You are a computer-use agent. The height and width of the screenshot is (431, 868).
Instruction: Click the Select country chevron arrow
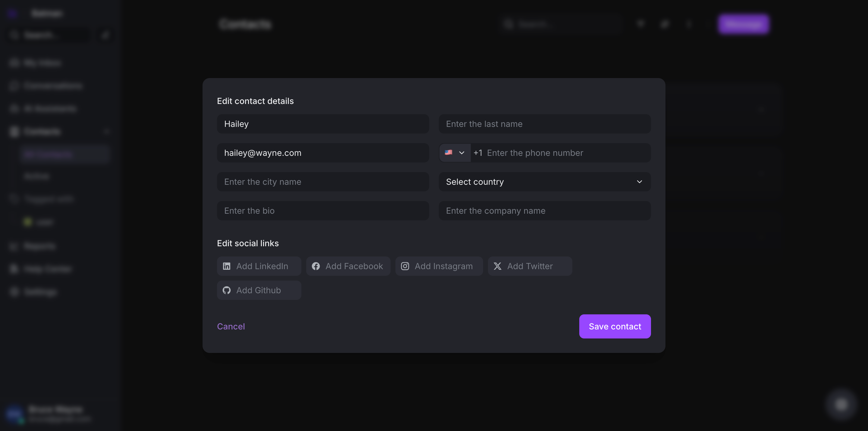tap(639, 182)
